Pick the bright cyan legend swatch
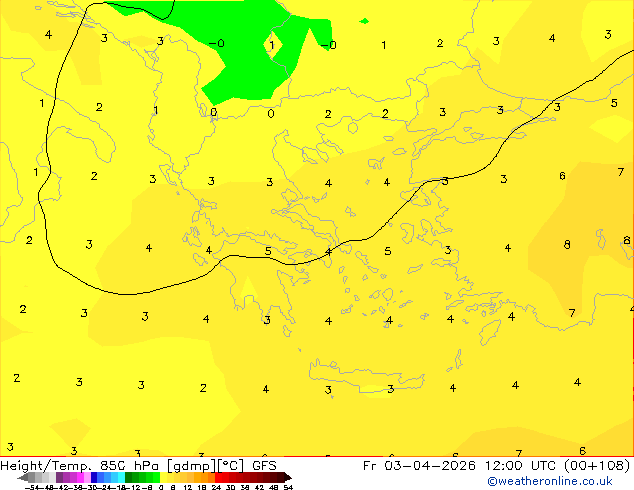 click(x=121, y=477)
